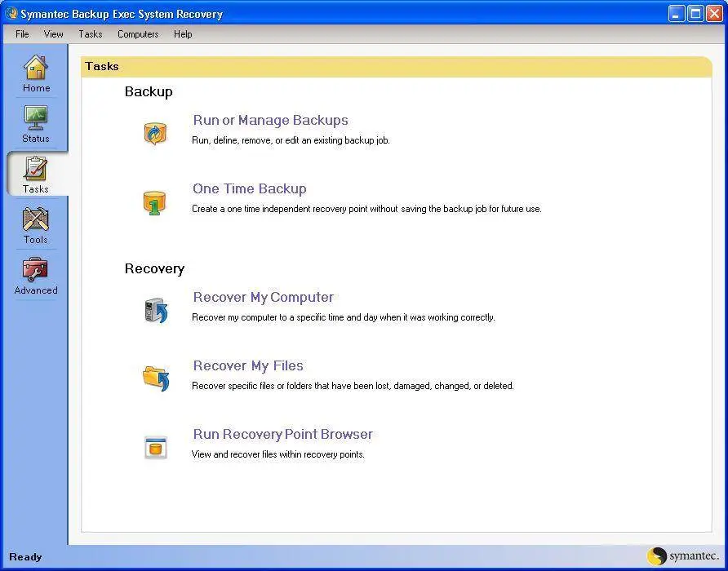Click 'Create a one time independent recovery point' text
The image size is (728, 571).
(366, 209)
